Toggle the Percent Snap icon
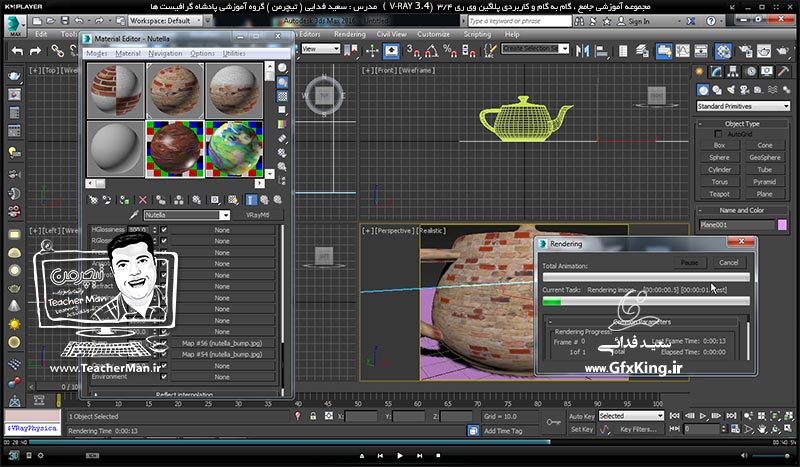 coord(449,51)
